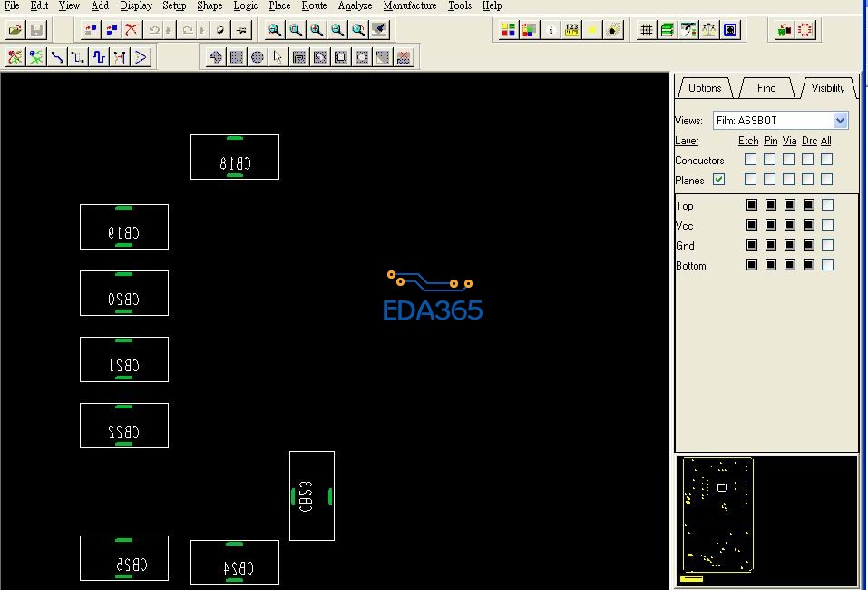
Task: Click the Zoom Points magnifier icon
Action: pos(274,30)
